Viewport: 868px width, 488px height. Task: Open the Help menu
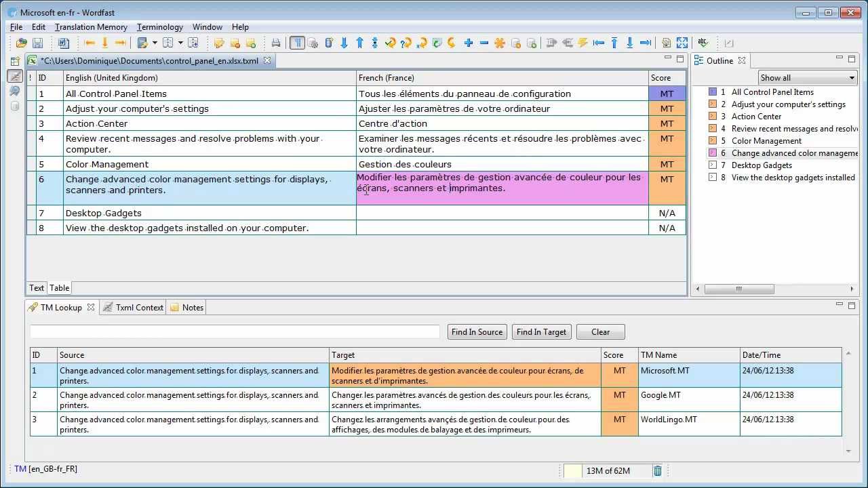(240, 27)
